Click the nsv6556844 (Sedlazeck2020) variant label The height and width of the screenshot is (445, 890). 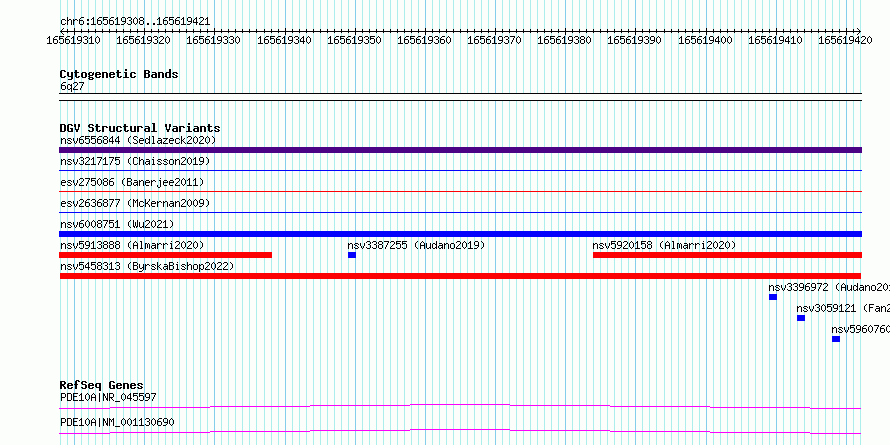tap(138, 140)
